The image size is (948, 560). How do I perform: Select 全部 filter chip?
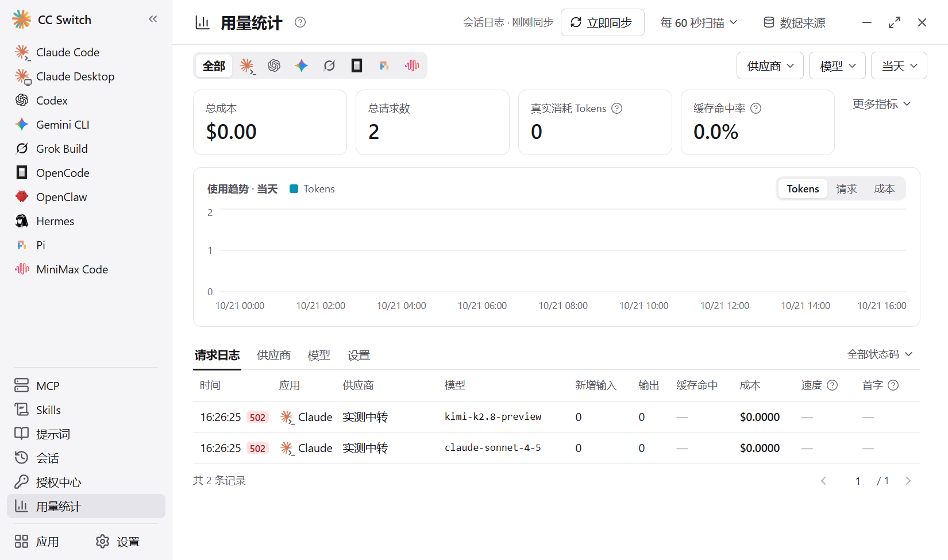(x=214, y=66)
